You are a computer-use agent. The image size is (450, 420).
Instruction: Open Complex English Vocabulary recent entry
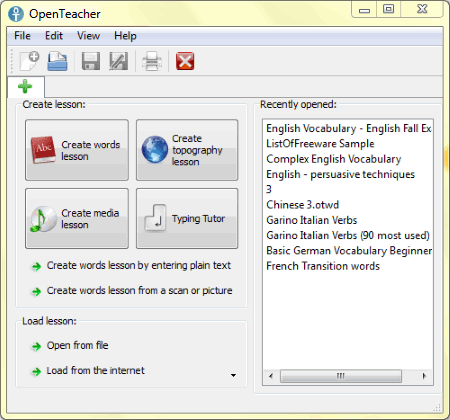(x=348, y=159)
